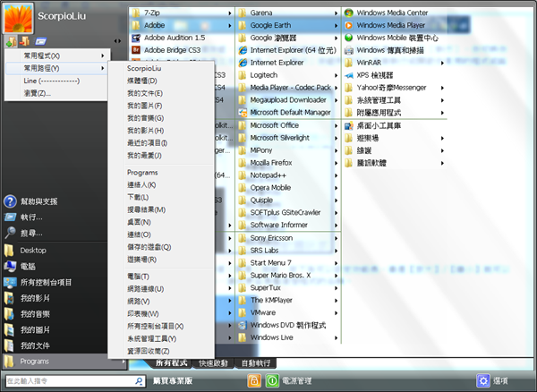
Task: Open 我的圖片 in the left panel
Action: (x=27, y=330)
